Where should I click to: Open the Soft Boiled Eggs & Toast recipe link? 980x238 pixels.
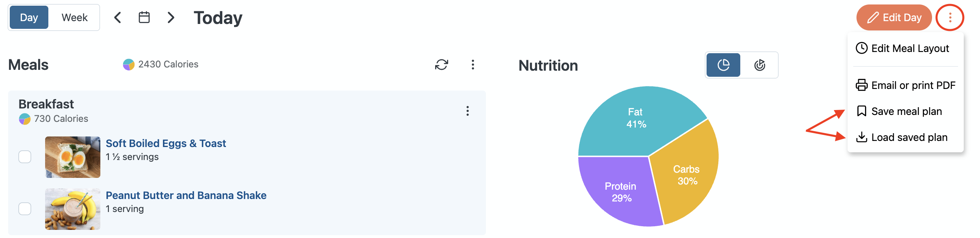point(166,143)
